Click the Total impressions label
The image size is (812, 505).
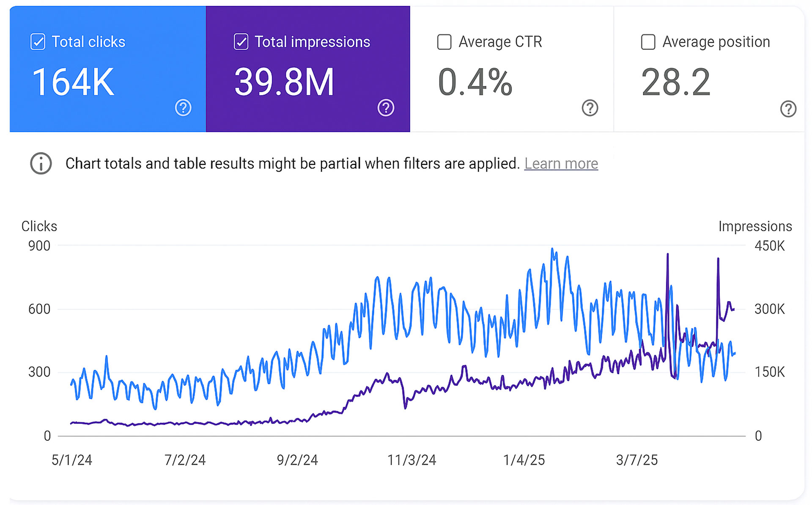click(x=312, y=42)
